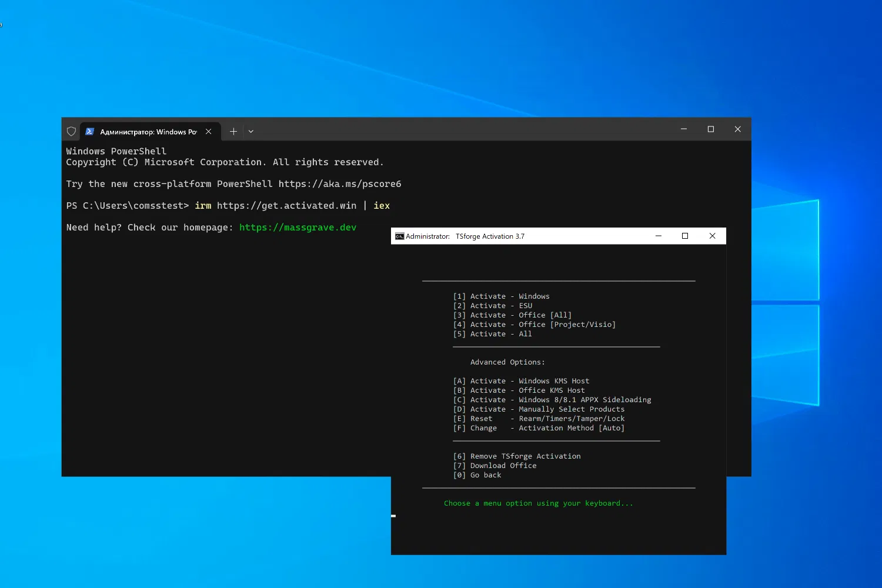Click '[E] Reset - Rearm/Timers/Tamper/Lock' line

tap(539, 419)
